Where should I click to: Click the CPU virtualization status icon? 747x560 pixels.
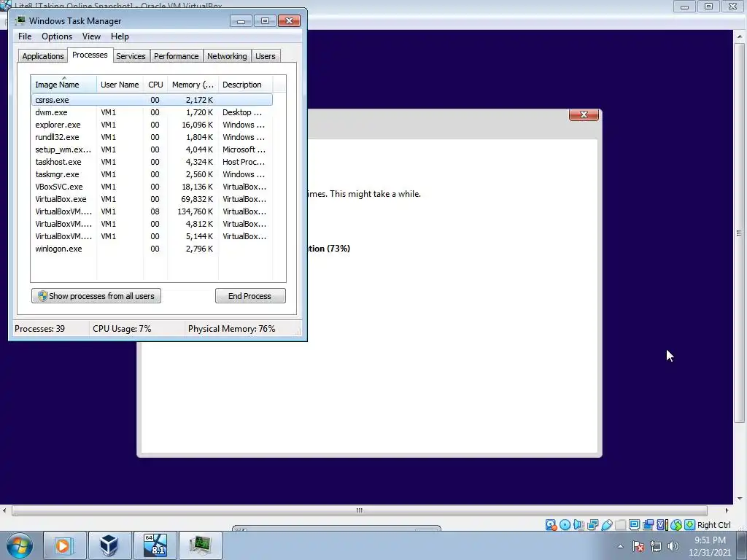pos(662,525)
